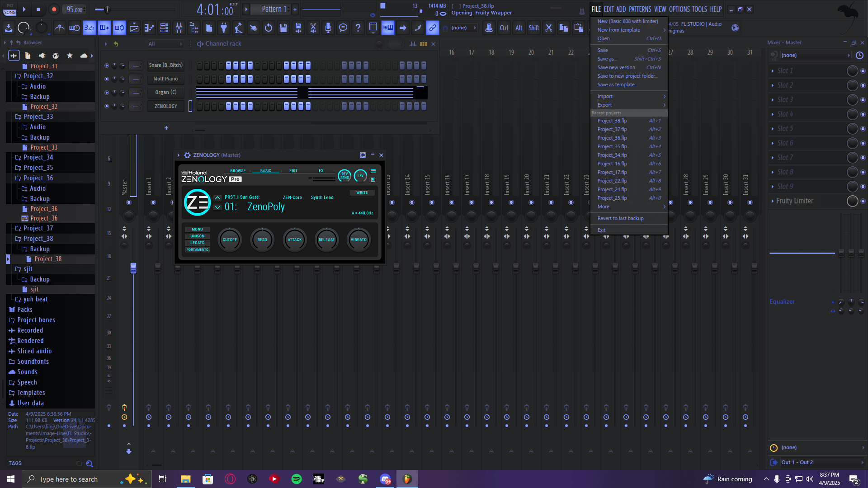Open recent project Project_37.flp

(612, 129)
